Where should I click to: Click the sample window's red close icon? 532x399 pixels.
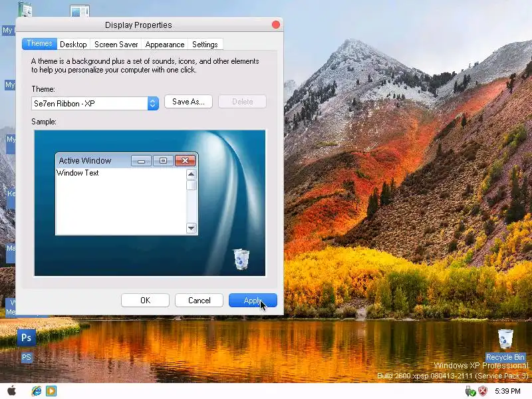[x=186, y=161]
